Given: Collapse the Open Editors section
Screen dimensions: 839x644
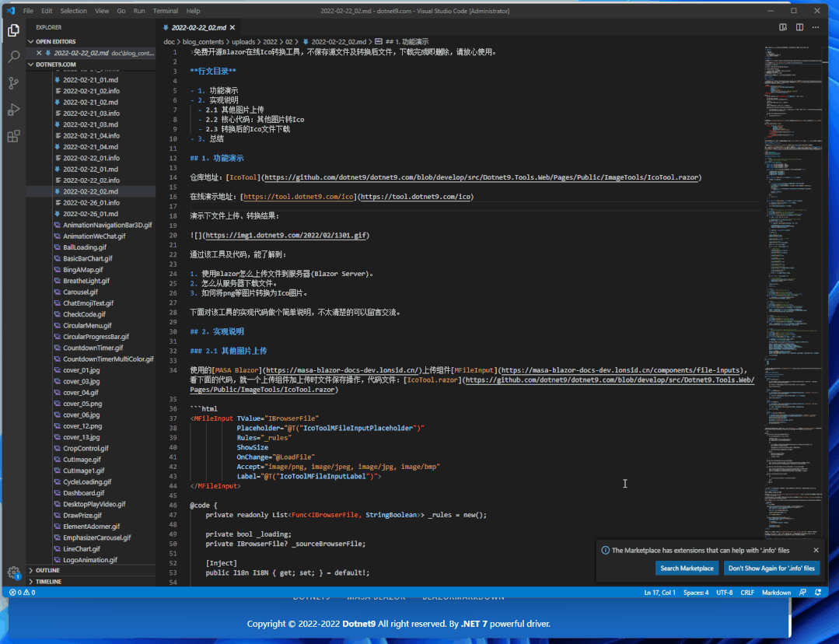Looking at the screenshot, I should tap(91, 42).
